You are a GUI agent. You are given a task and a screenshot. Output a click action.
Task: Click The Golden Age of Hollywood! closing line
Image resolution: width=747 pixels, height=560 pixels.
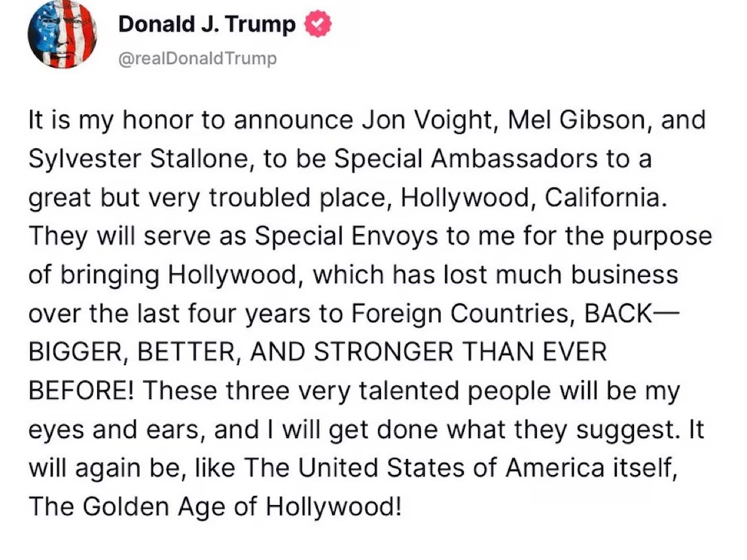coord(215,507)
